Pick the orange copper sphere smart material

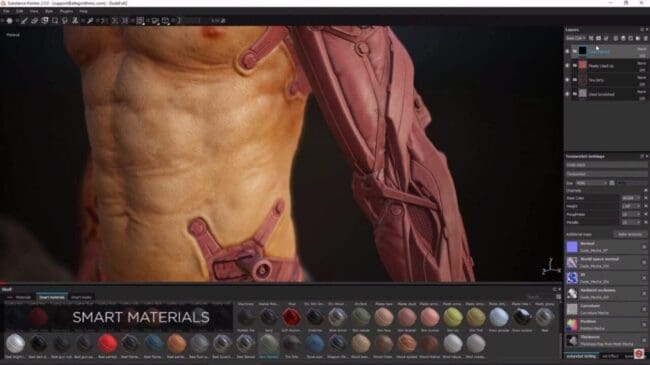(x=177, y=344)
